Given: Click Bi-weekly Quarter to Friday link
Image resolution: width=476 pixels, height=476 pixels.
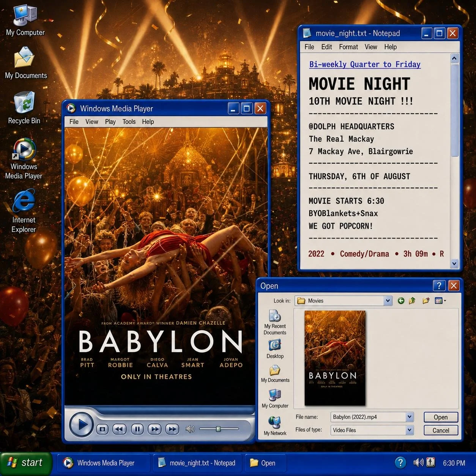Looking at the screenshot, I should click(x=365, y=65).
